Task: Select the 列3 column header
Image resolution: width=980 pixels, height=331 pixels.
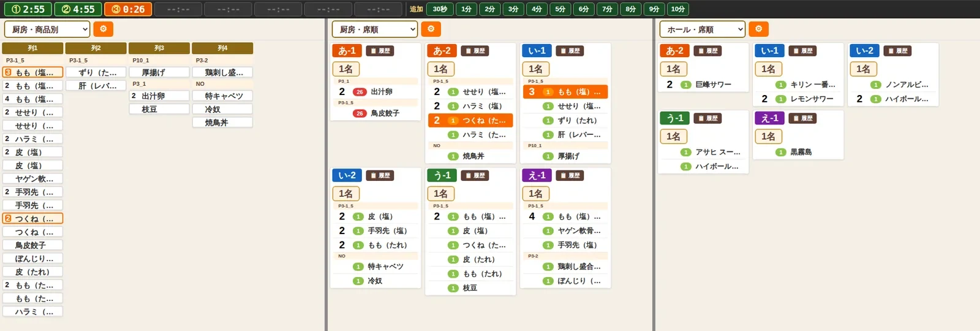Action: coord(159,48)
